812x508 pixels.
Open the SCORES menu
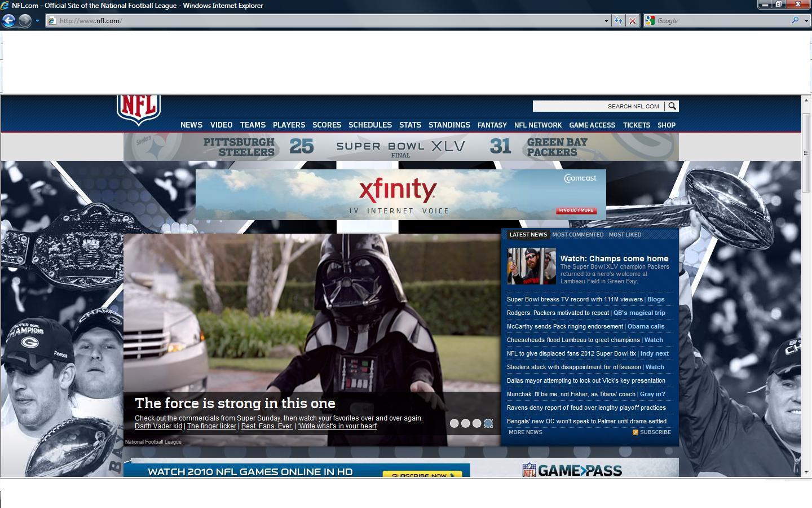[x=326, y=125]
